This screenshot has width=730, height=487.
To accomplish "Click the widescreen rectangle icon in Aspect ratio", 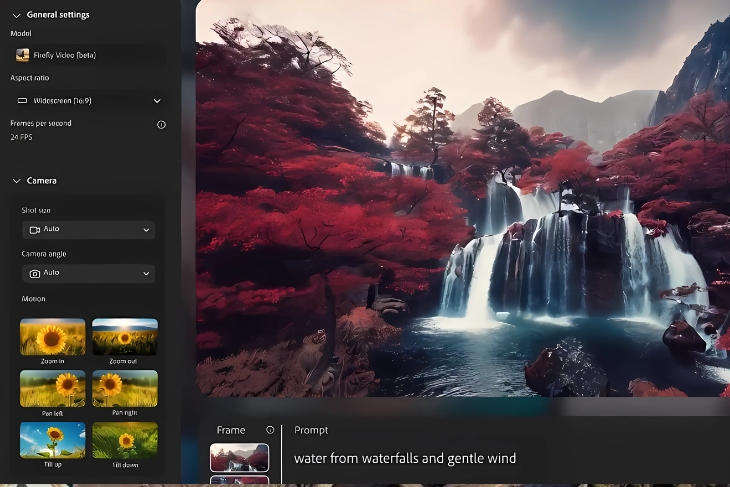I will (23, 101).
